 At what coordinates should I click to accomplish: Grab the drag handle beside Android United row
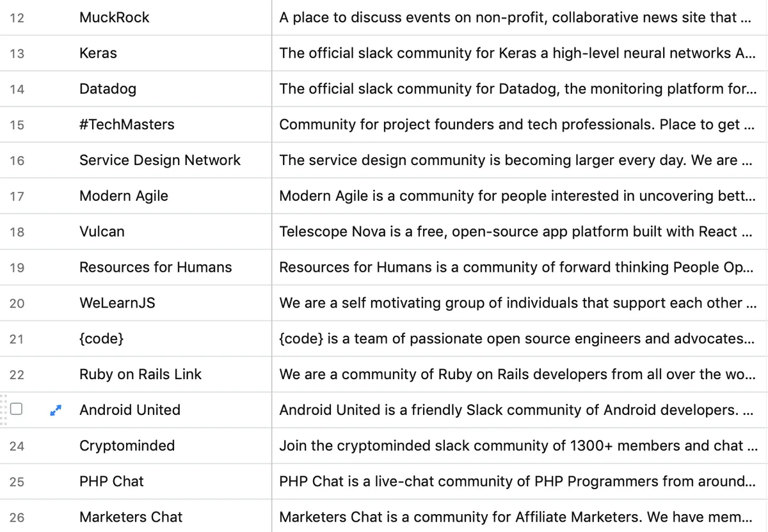(x=3, y=410)
